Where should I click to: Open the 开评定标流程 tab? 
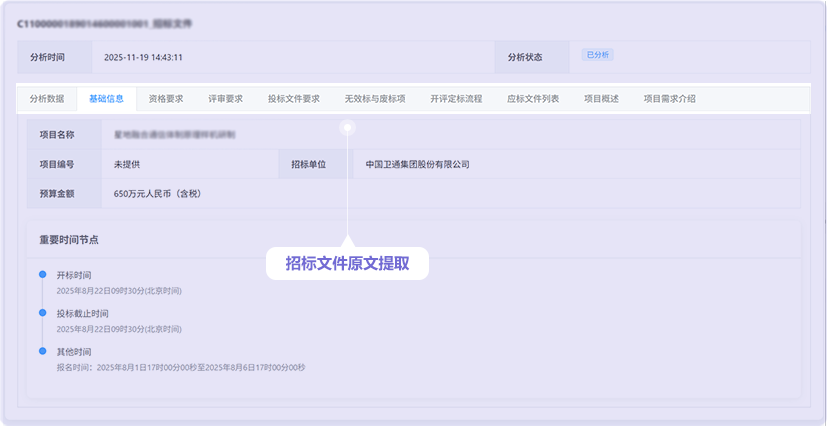(456, 99)
